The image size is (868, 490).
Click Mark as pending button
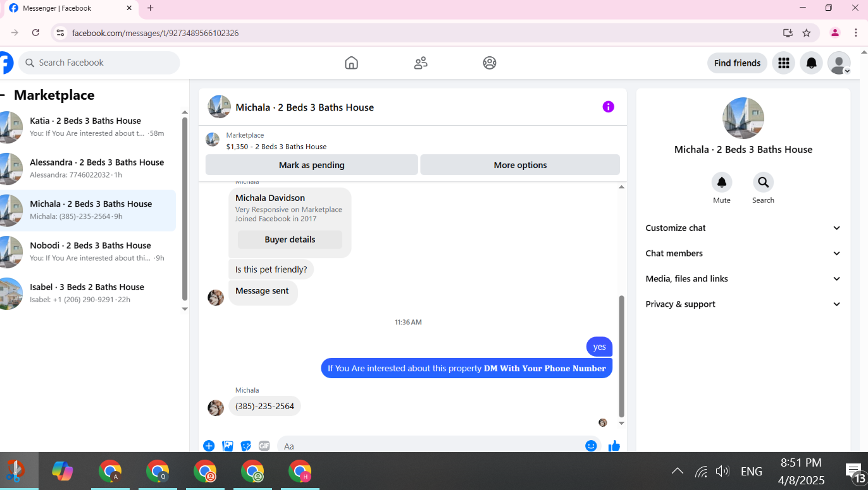click(x=311, y=165)
